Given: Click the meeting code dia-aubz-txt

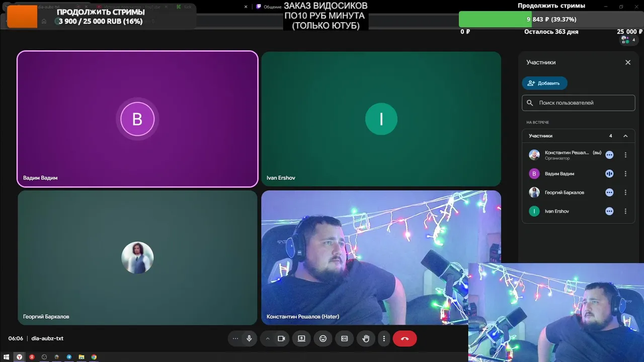Looking at the screenshot, I should click(47, 338).
